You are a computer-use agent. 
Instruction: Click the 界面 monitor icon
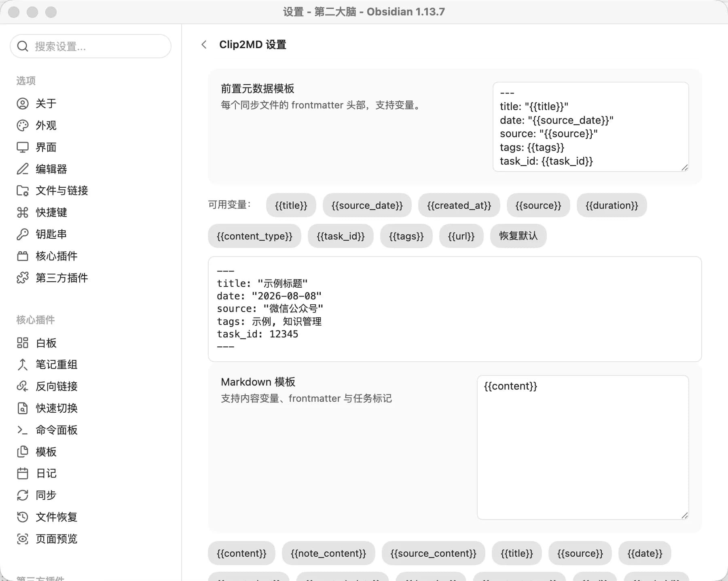tap(23, 147)
